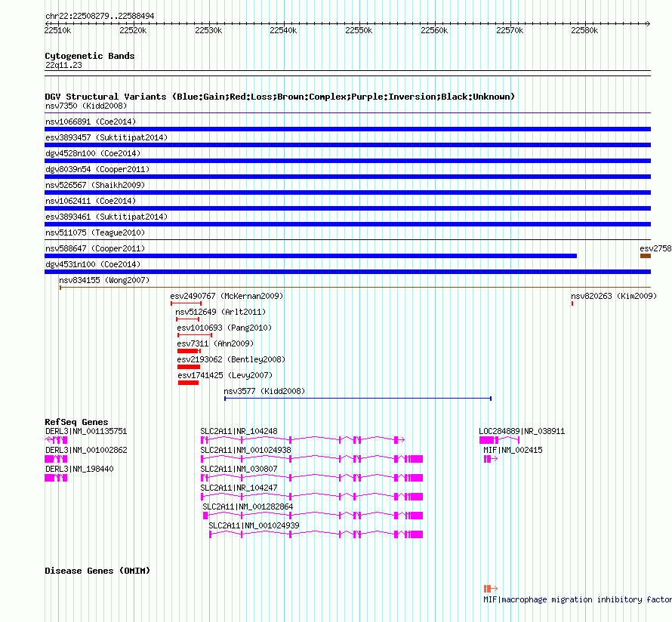
Task: Click the Disease Genes (OMIM) track title
Action: (97, 571)
